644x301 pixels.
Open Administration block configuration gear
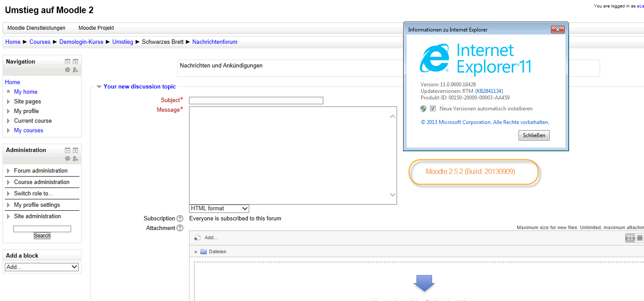(68, 159)
